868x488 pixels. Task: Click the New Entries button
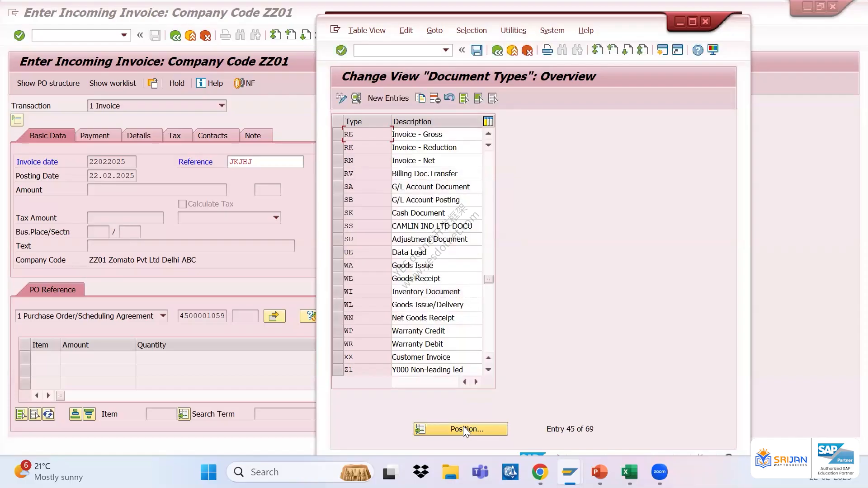(x=388, y=98)
